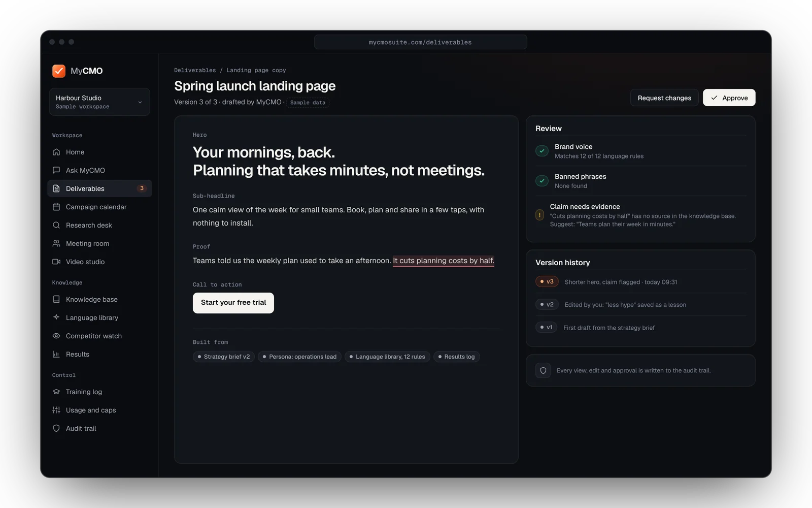Click the Competitor watch eye icon
Image resolution: width=812 pixels, height=508 pixels.
click(56, 336)
